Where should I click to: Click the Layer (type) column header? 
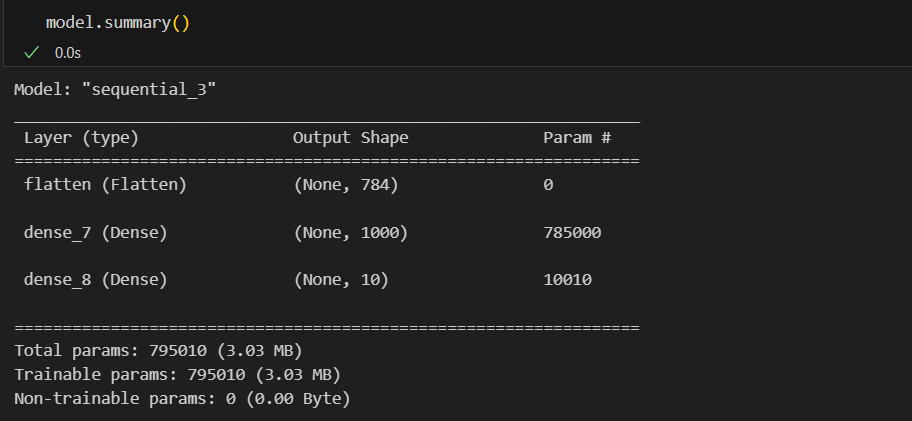pos(81,138)
